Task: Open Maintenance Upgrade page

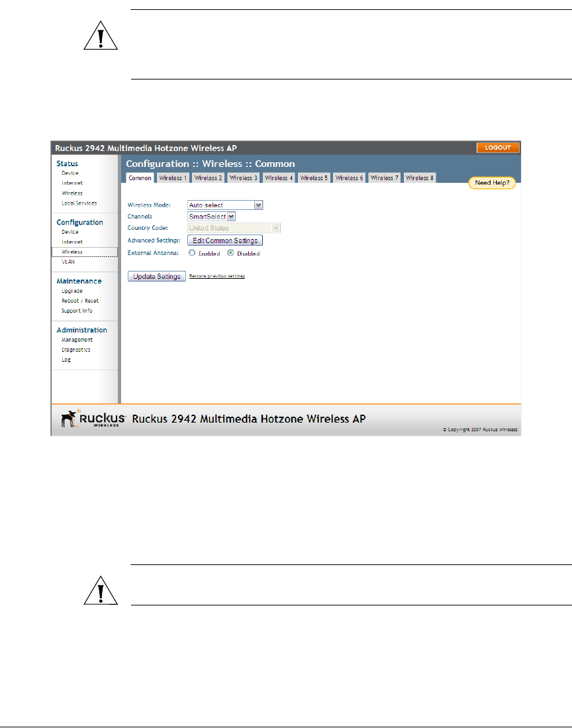Action: 72,291
